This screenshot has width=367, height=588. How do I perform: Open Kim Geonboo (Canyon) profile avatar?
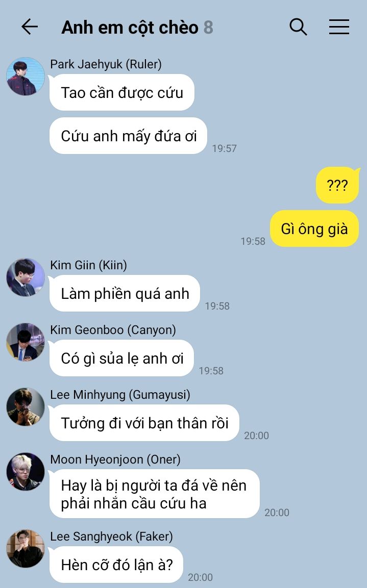pyautogui.click(x=26, y=342)
